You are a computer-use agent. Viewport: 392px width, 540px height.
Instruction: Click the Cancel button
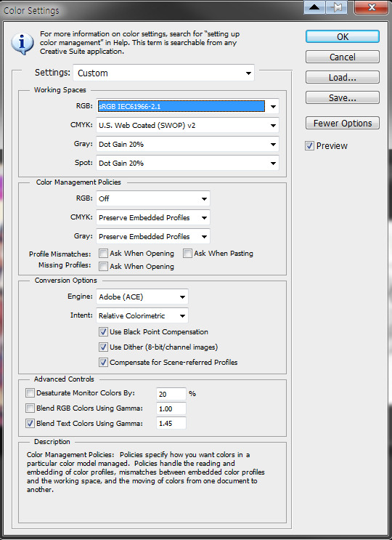coord(343,57)
